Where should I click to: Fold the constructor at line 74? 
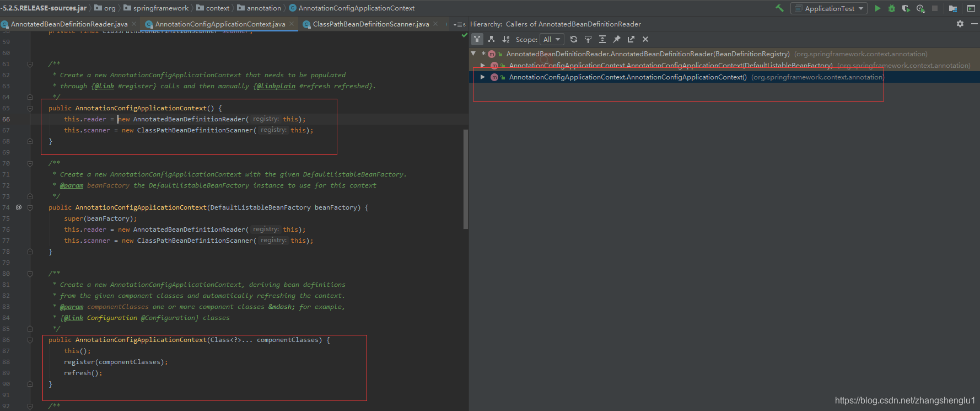(30, 207)
